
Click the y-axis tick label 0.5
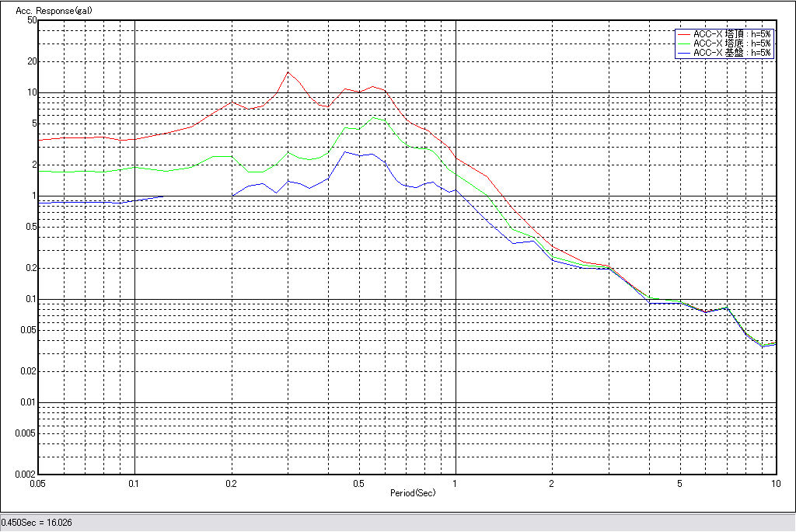pyautogui.click(x=30, y=227)
